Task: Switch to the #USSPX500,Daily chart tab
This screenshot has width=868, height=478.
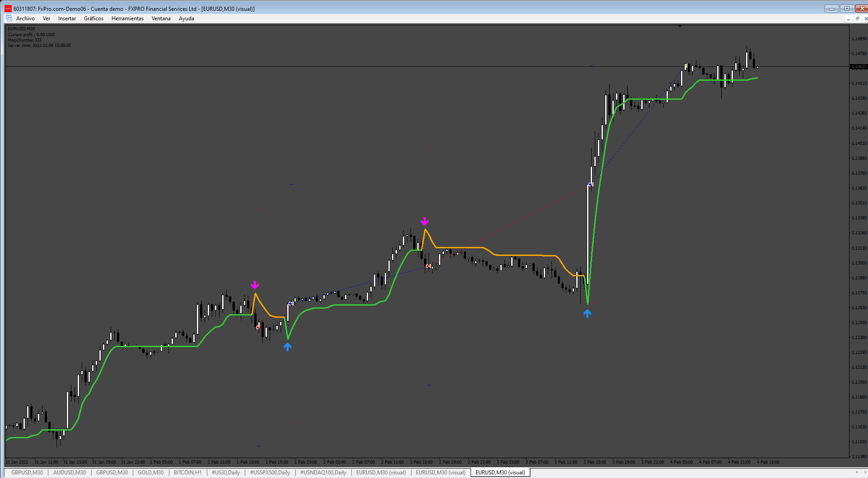Action: point(270,473)
